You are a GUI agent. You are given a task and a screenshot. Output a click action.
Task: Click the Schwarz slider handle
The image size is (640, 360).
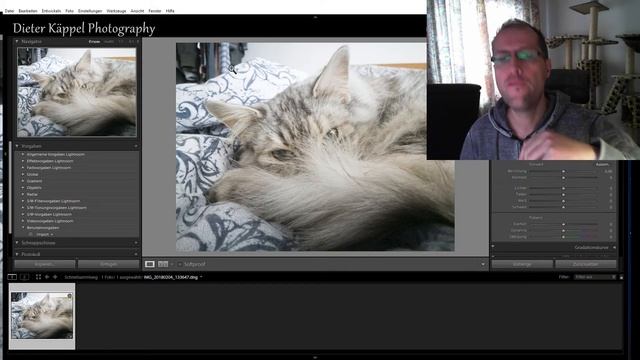(564, 207)
